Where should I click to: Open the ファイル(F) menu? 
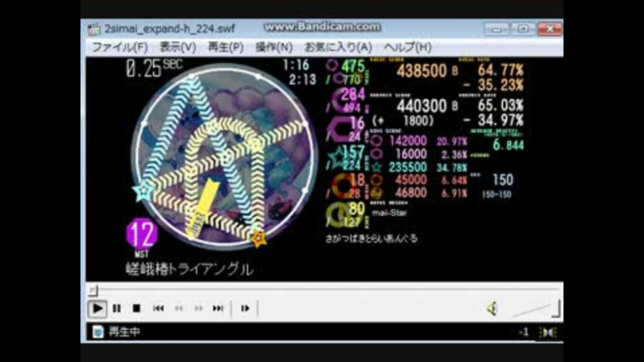(x=119, y=47)
